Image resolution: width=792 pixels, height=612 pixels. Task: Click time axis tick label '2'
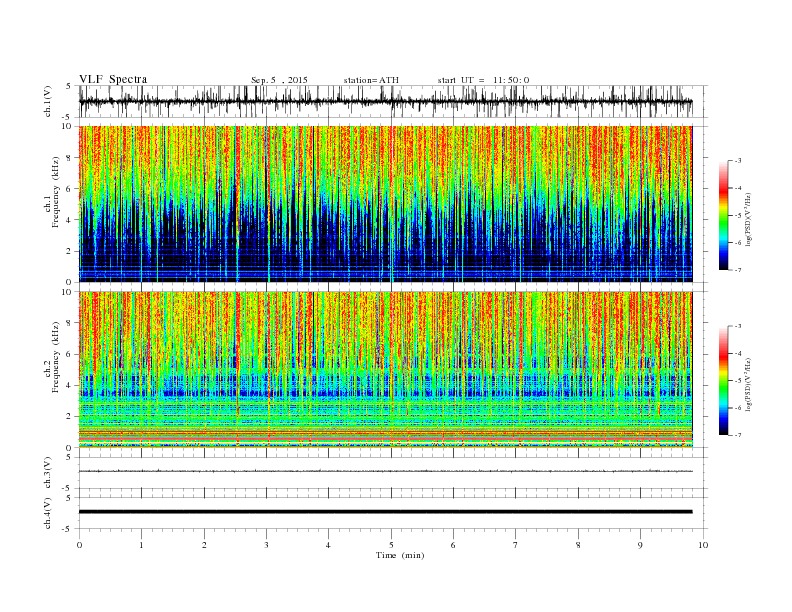coord(204,545)
